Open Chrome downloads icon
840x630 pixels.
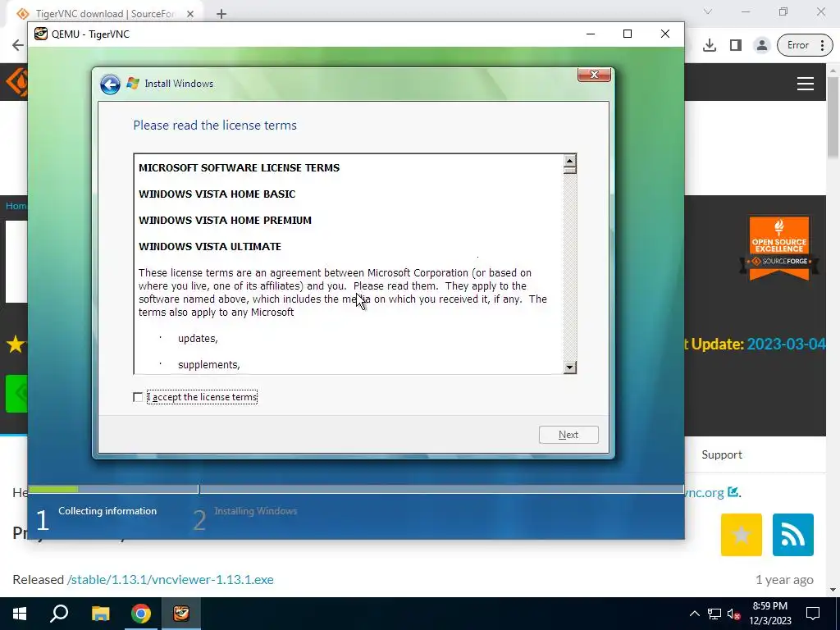coord(710,45)
